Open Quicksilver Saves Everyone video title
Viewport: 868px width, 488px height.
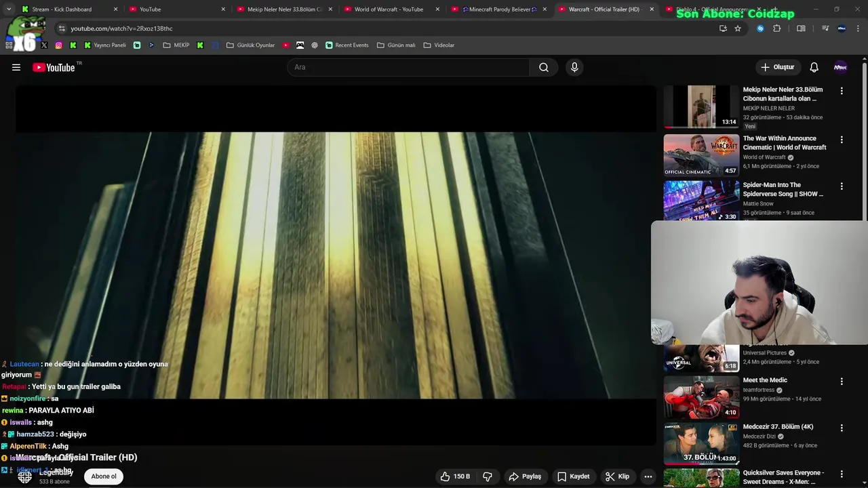783,477
